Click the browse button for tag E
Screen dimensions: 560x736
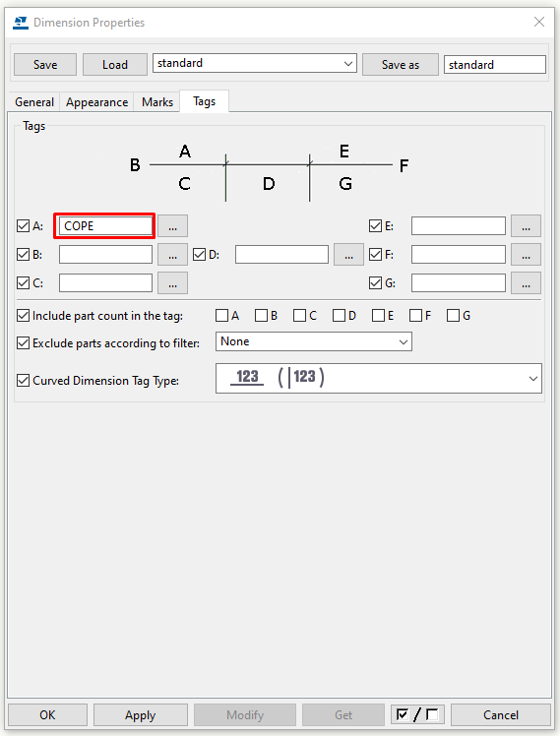(x=526, y=226)
